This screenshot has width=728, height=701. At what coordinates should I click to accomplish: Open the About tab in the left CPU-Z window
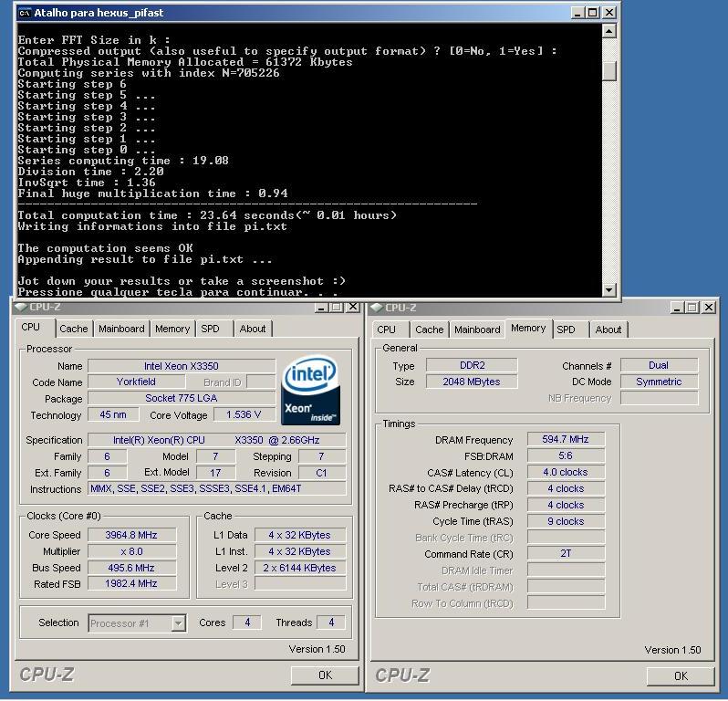tap(252, 329)
